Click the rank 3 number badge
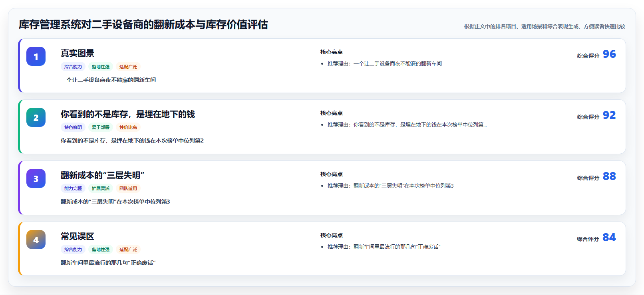Image resolution: width=644 pixels, height=295 pixels. (x=36, y=178)
